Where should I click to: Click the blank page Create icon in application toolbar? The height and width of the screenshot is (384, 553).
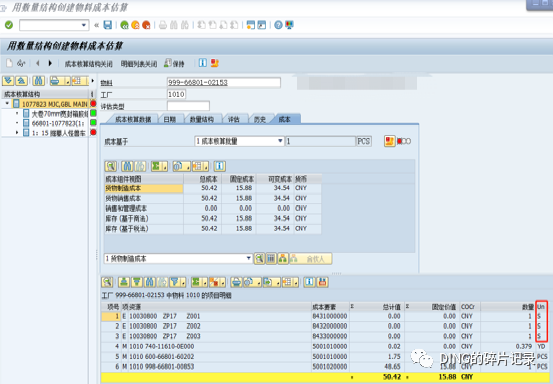(x=10, y=63)
